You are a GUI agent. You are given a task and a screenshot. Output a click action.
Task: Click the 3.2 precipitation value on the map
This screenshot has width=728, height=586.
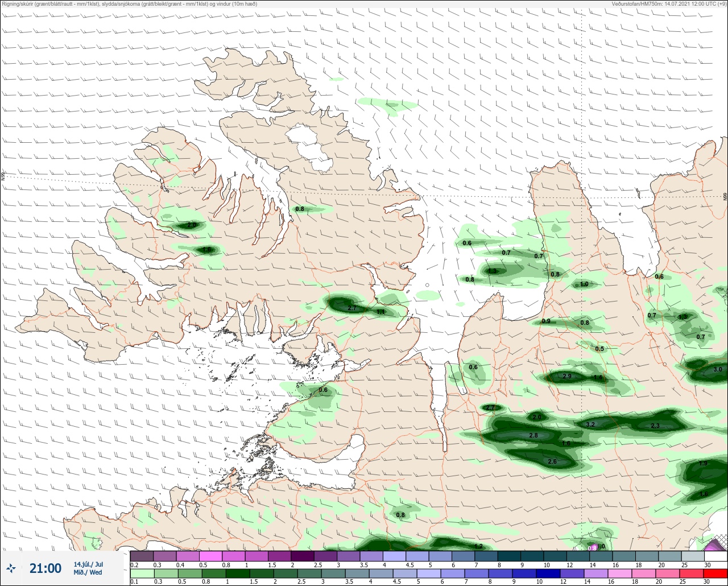[x=590, y=424]
